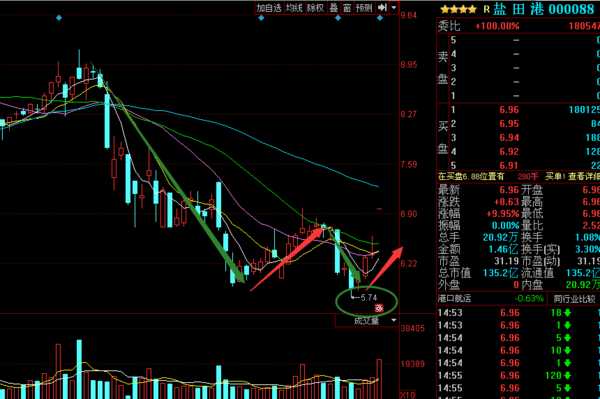This screenshot has height=399, width=600.
Task: Toggle the 叠 overlay option
Action: click(334, 8)
